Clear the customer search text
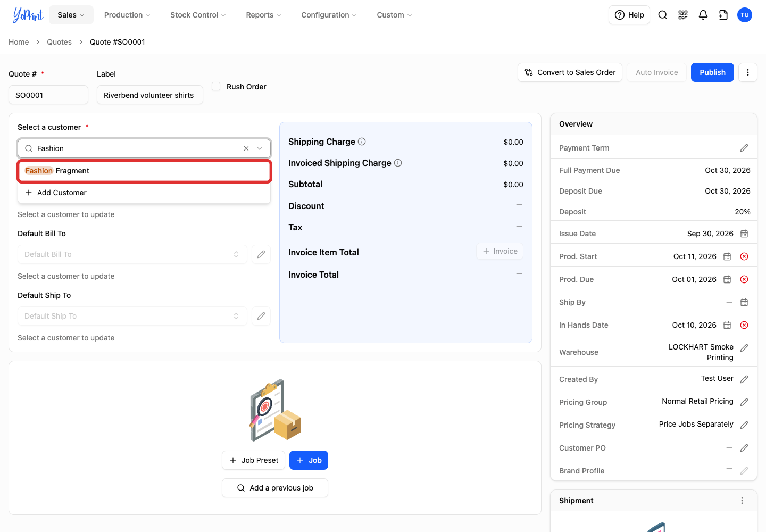 (246, 148)
